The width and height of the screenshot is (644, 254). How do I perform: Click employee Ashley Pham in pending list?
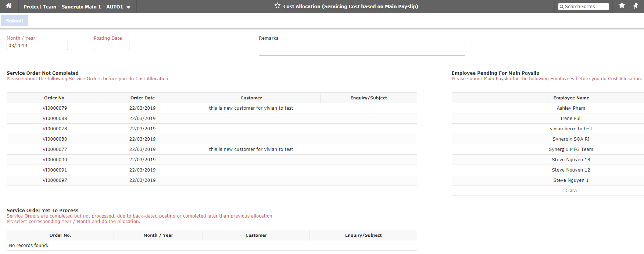[571, 108]
